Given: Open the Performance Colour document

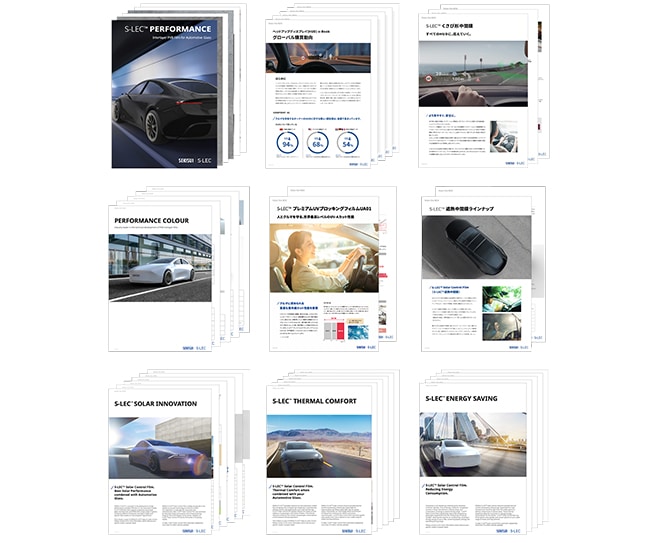Looking at the screenshot, I should pos(160,278).
